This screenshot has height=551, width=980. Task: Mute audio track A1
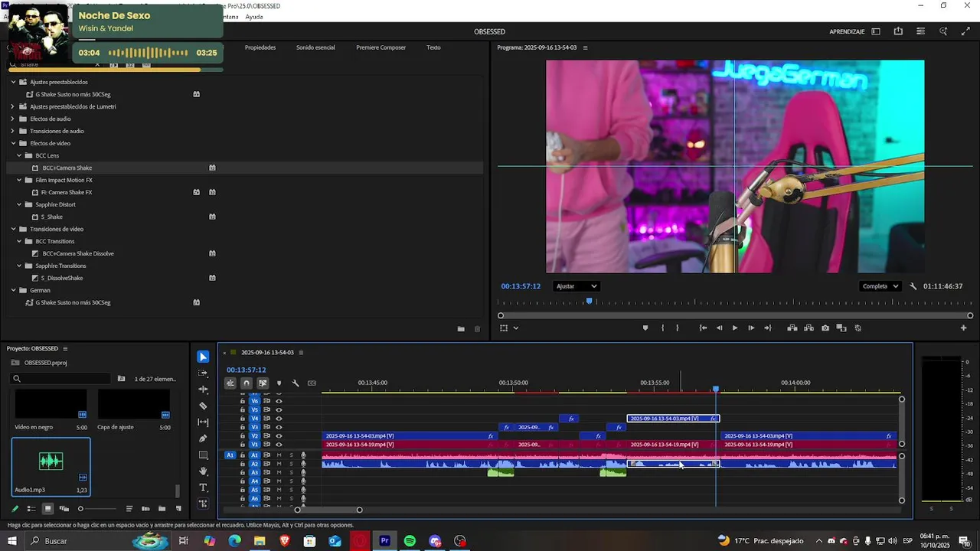pyautogui.click(x=279, y=455)
